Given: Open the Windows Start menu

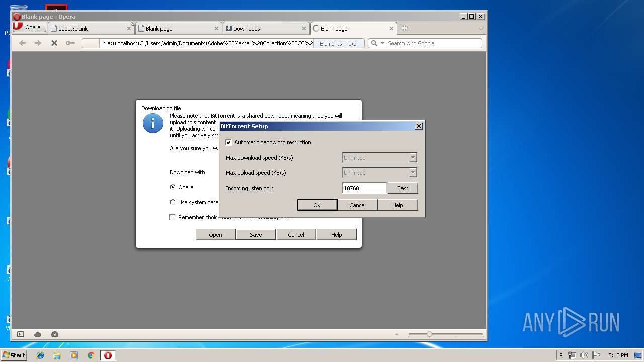Looking at the screenshot, I should click(14, 355).
